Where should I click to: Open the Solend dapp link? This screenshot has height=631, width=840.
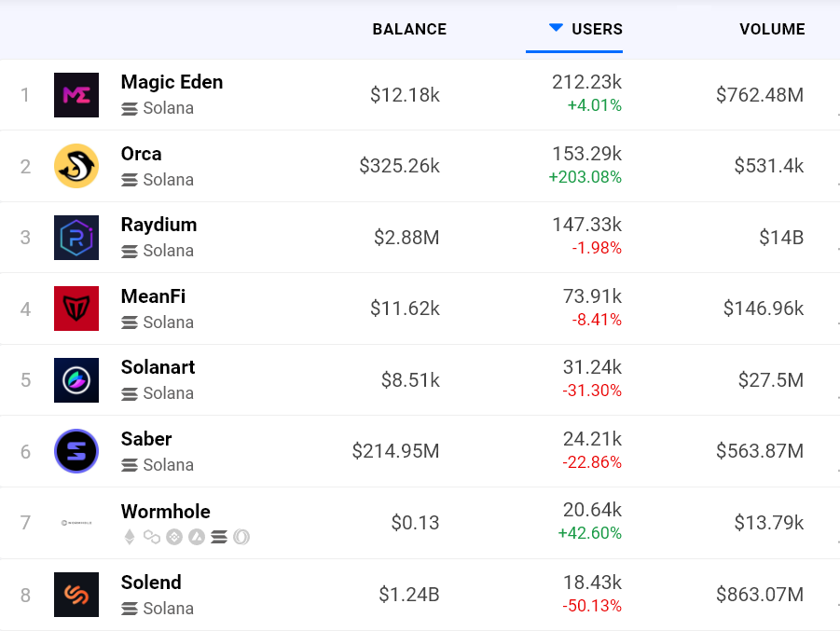[x=151, y=583]
